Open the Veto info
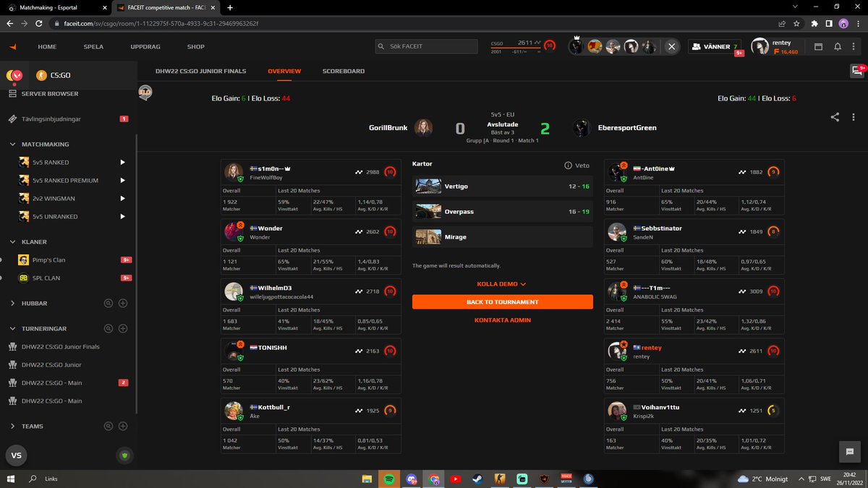 click(576, 165)
